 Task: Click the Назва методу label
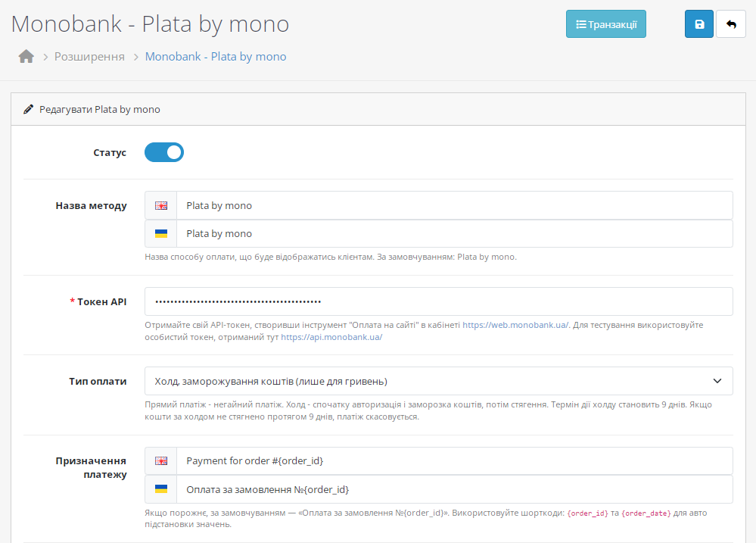pos(91,206)
